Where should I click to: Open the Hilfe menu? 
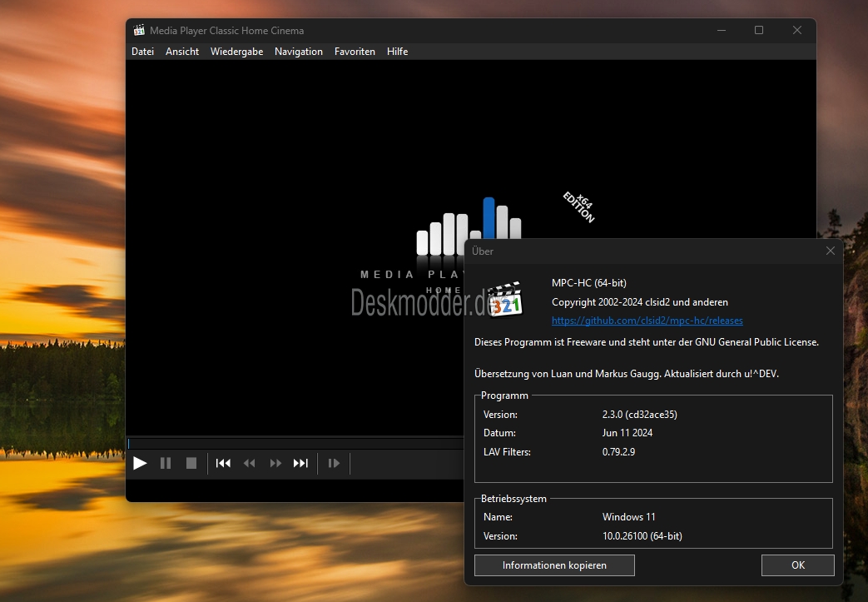[x=397, y=52]
